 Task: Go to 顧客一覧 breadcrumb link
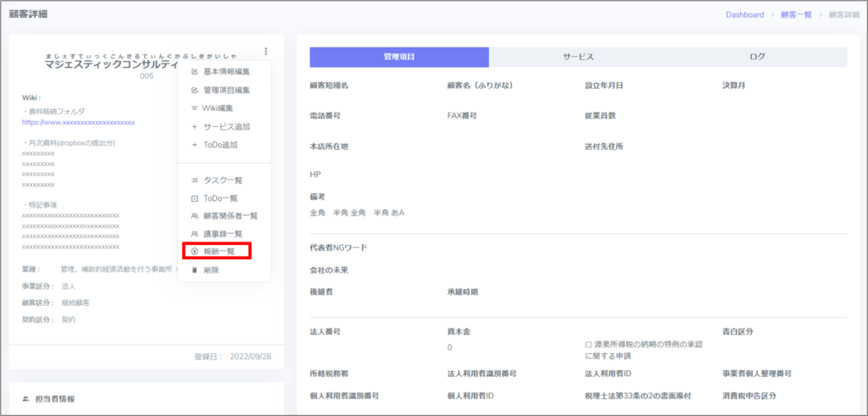(797, 14)
